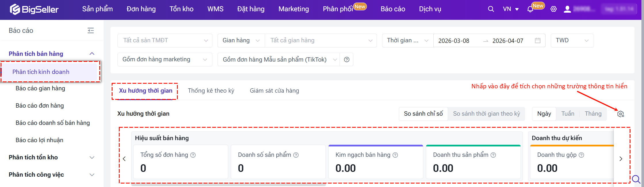This screenshot has width=644, height=187.
Task: Select So sánh thời gian theo kỳ mode
Action: [x=486, y=114]
